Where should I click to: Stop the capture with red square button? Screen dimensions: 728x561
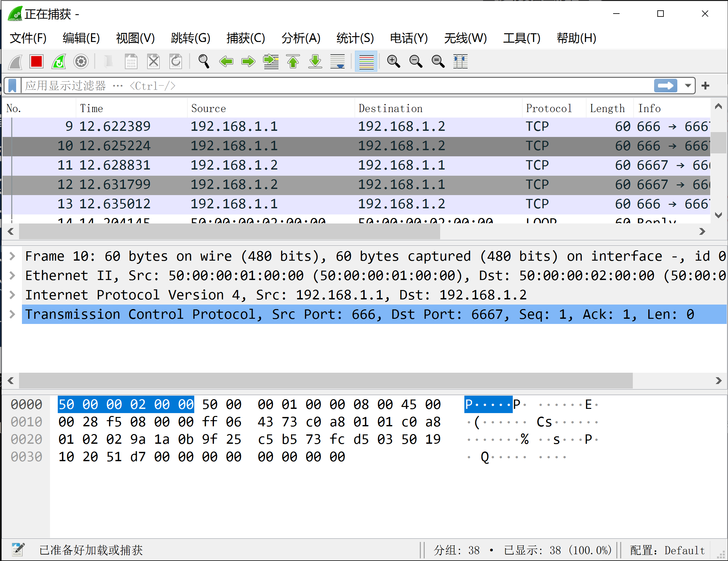pos(36,62)
